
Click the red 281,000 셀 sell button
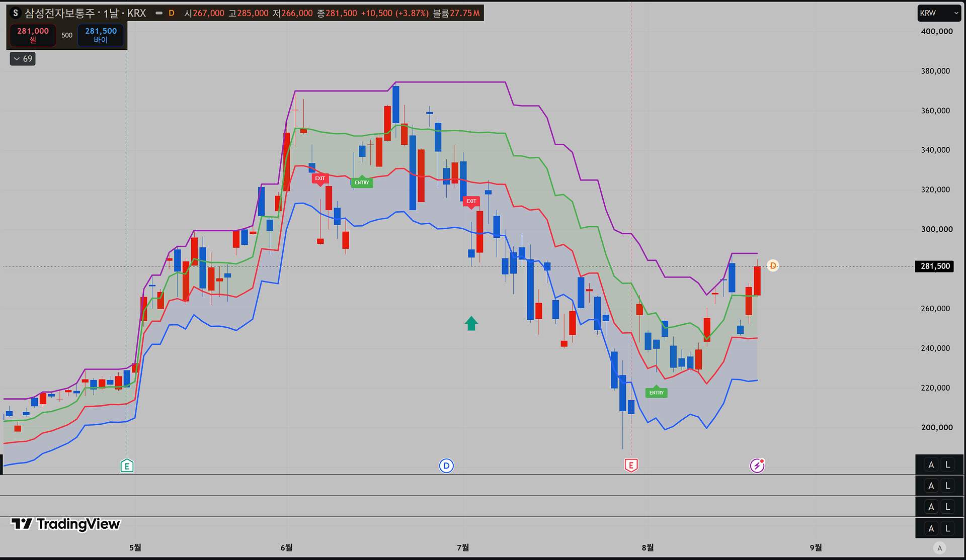click(33, 35)
